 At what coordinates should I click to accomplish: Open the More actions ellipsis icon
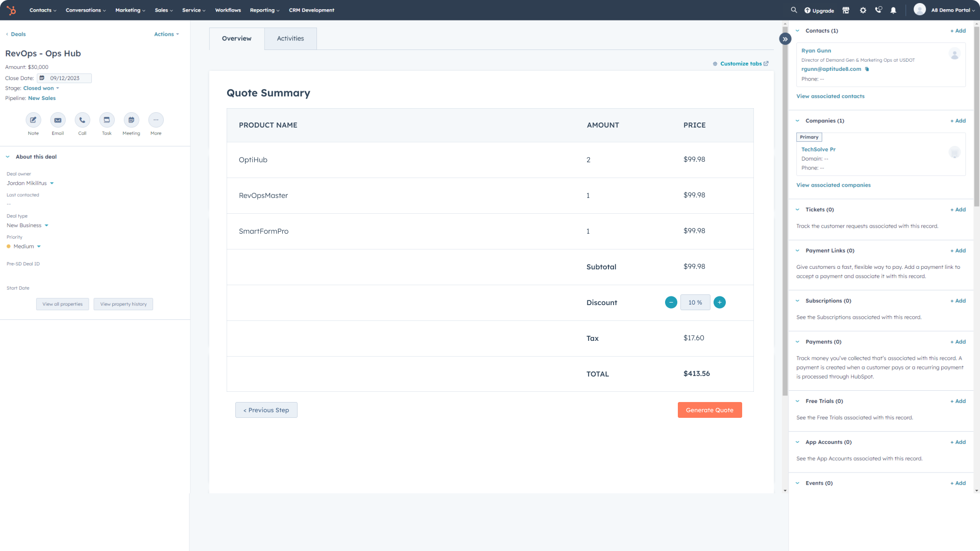tap(156, 120)
